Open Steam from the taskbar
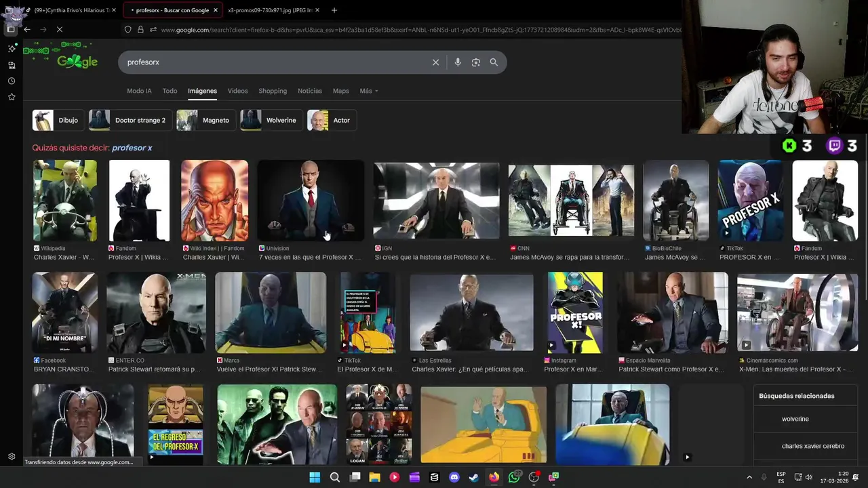The width and height of the screenshot is (868, 488). [x=474, y=477]
